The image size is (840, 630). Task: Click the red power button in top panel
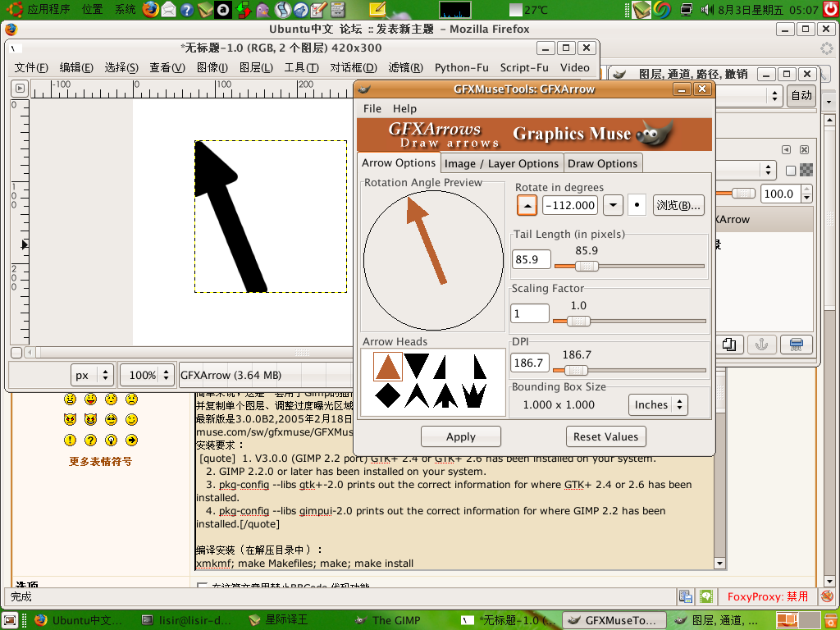(x=830, y=10)
